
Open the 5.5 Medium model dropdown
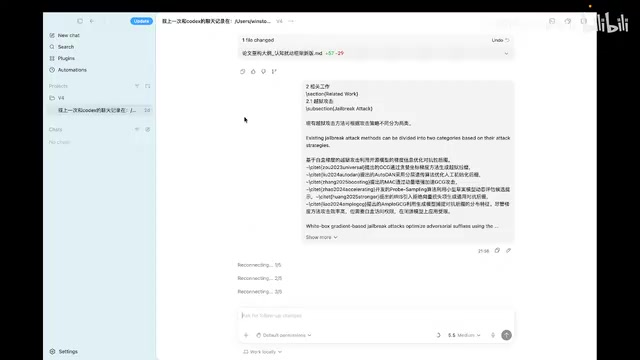pyautogui.click(x=464, y=335)
